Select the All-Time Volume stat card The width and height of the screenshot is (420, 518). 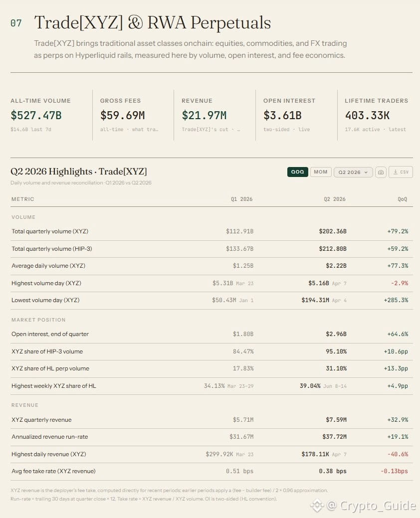click(x=48, y=115)
